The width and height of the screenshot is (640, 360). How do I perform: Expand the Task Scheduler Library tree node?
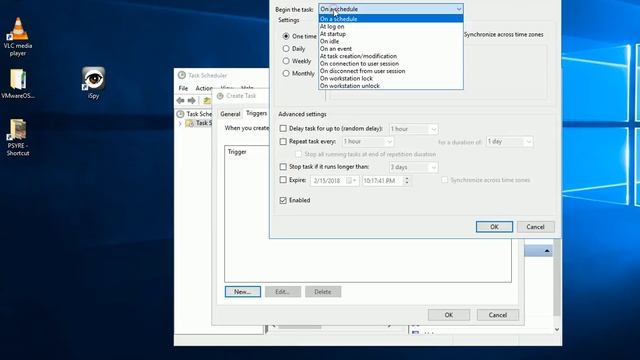(180, 123)
